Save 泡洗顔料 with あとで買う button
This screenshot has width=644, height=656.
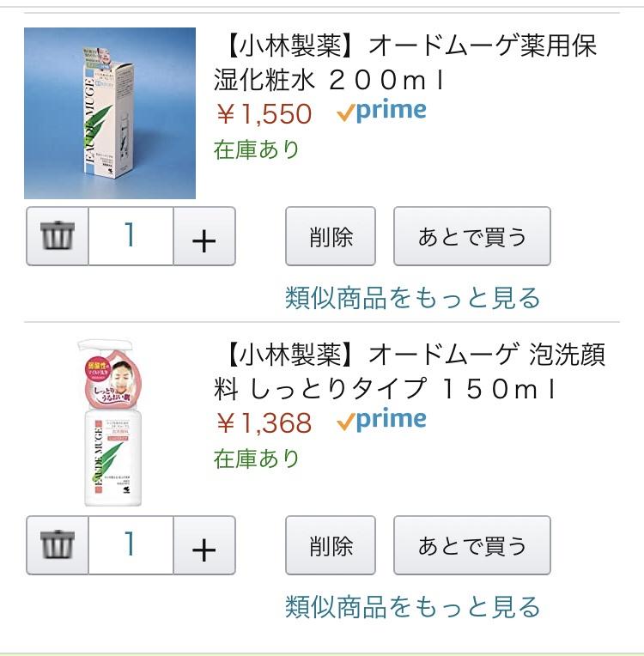472,545
